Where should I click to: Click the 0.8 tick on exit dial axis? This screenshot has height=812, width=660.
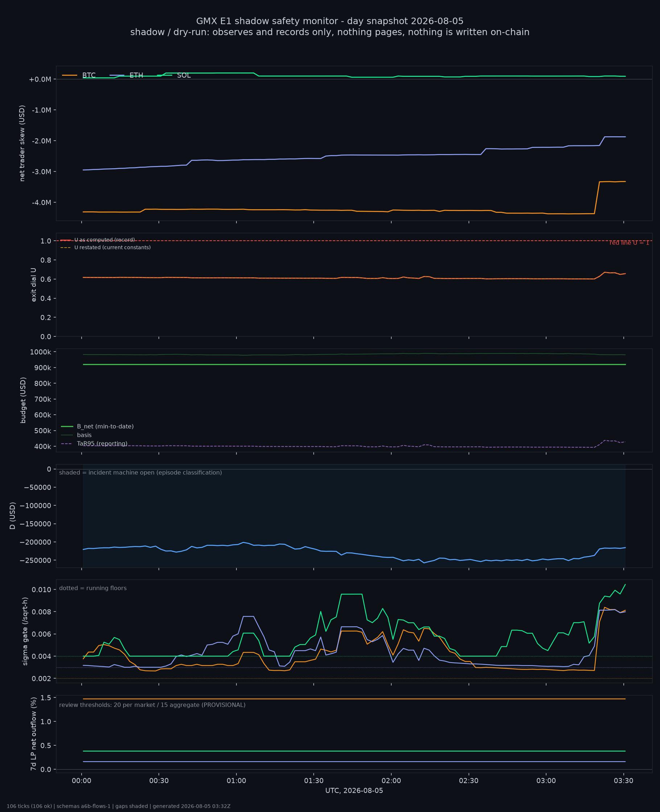click(x=46, y=260)
